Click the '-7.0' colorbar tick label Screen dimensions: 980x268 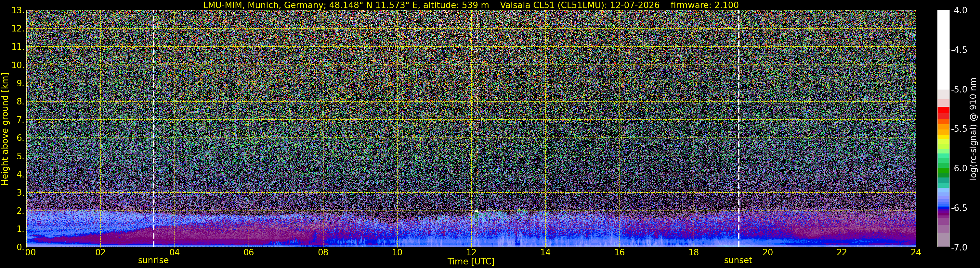click(x=959, y=247)
